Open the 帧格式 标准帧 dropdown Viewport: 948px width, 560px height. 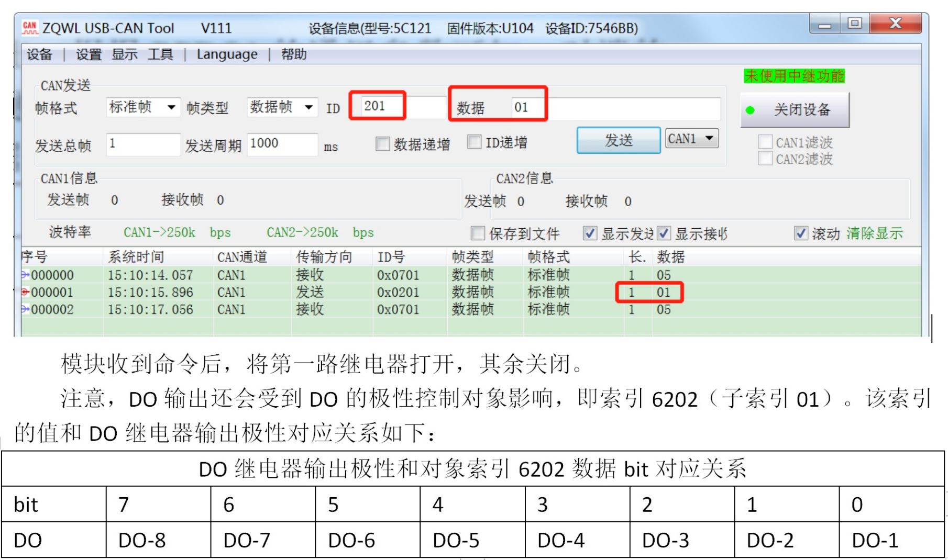coord(171,107)
